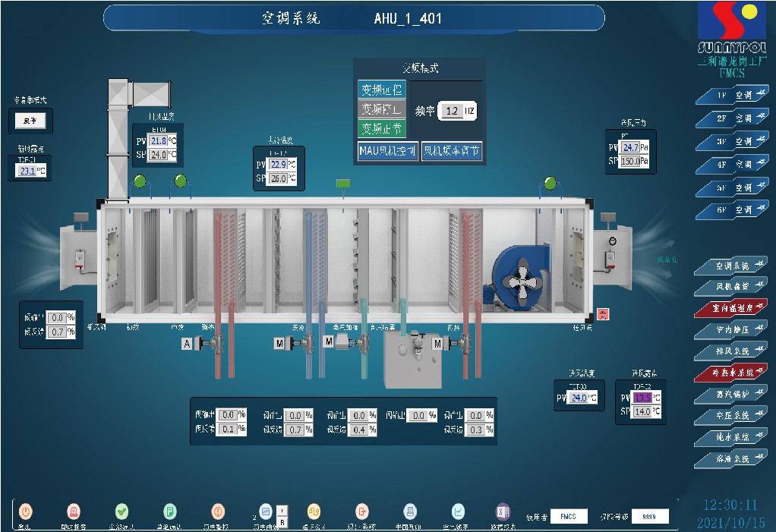
Task: Click the red power logout icon
Action: (25, 512)
